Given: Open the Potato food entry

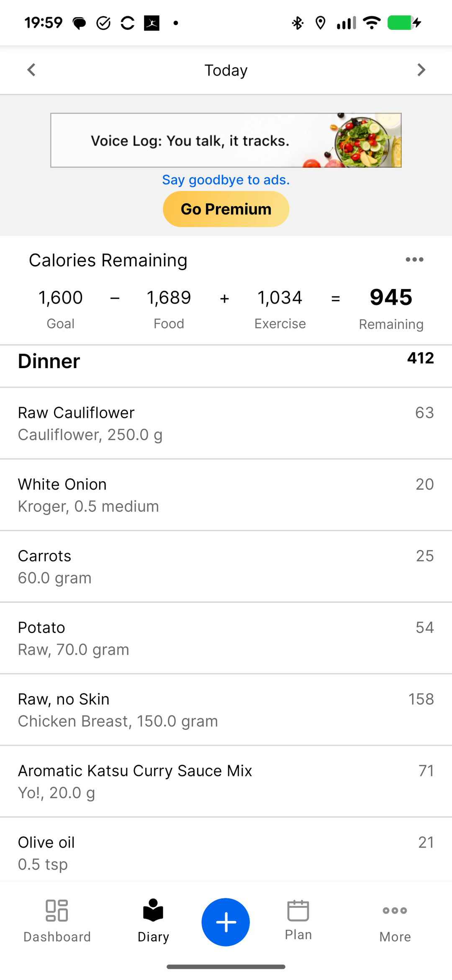Looking at the screenshot, I should pyautogui.click(x=226, y=638).
